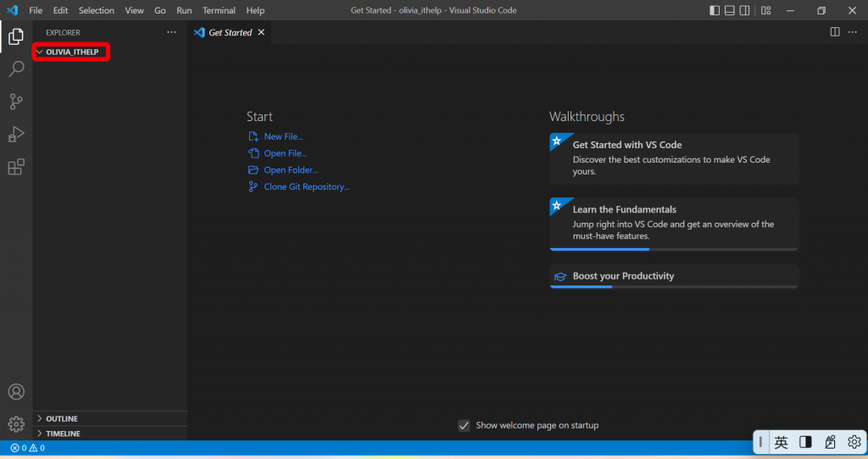This screenshot has width=868, height=459.
Task: Toggle the primary side bar visibility
Action: tap(715, 10)
